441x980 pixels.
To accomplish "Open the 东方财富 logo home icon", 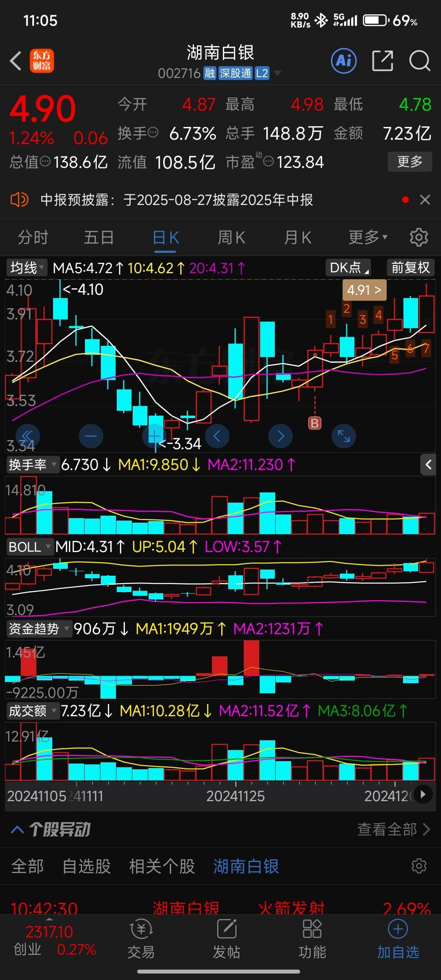I will point(42,61).
